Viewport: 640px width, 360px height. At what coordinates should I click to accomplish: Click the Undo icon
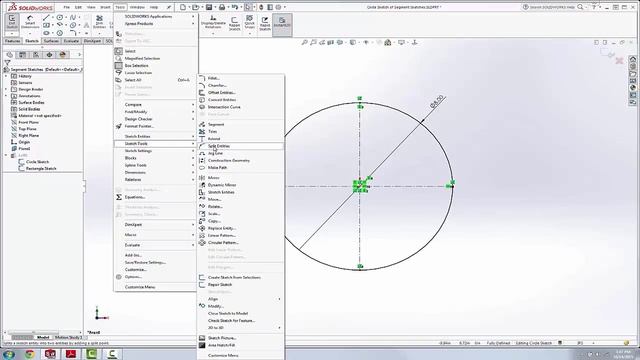(x=235, y=7)
